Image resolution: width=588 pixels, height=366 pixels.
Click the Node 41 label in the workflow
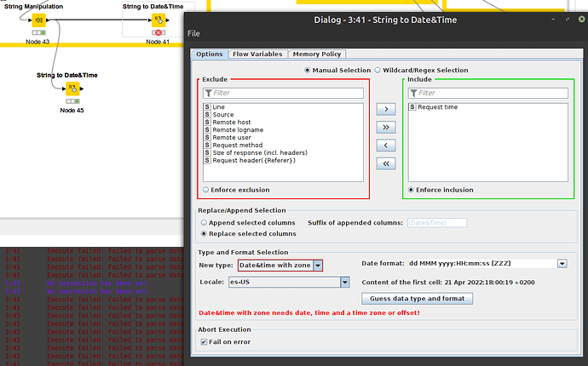pos(158,42)
